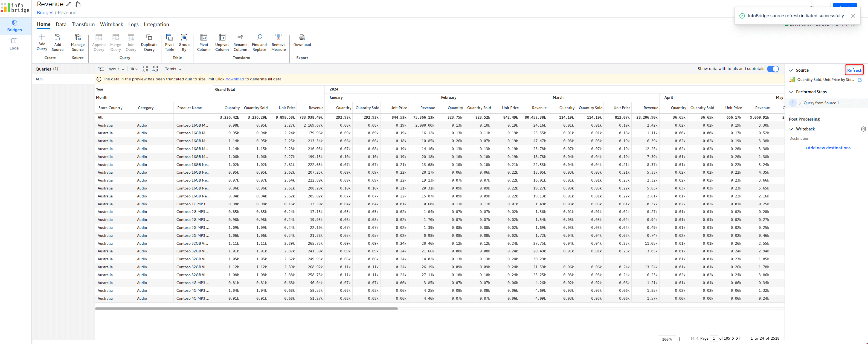Click the Rename Column icon
The height and width of the screenshot is (344, 868).
click(240, 37)
